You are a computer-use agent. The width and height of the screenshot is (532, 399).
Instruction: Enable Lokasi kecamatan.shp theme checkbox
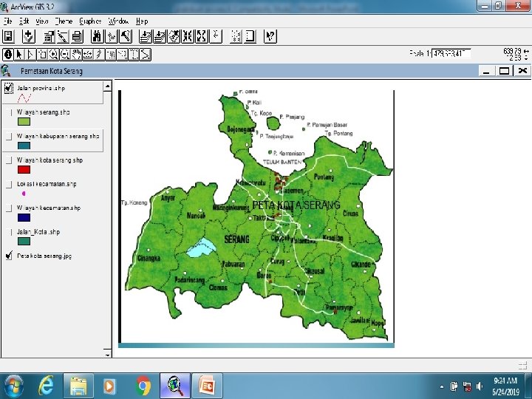(9, 184)
